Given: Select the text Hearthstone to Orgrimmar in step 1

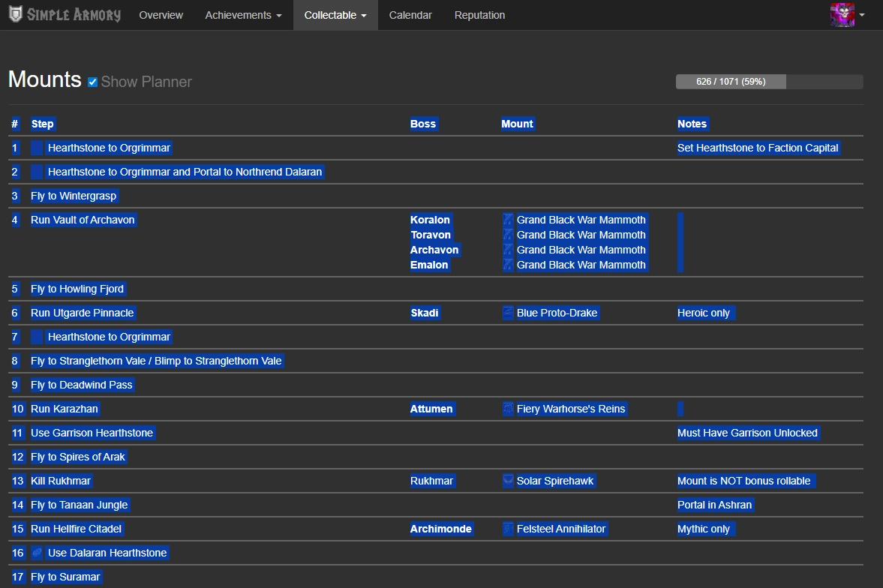Looking at the screenshot, I should [x=110, y=148].
